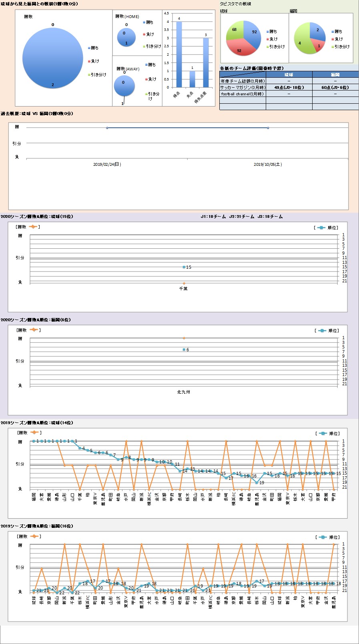Click the 勝敗 legend of the 2019 琉球 chart
Screen dimensions: 359x644
point(29,433)
